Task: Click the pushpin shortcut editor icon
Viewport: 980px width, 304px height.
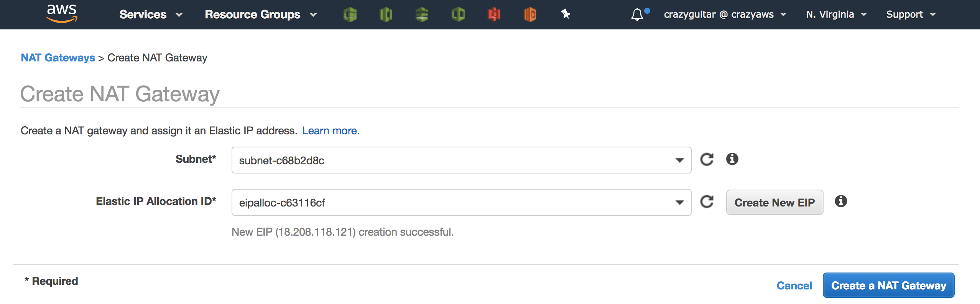Action: (566, 14)
